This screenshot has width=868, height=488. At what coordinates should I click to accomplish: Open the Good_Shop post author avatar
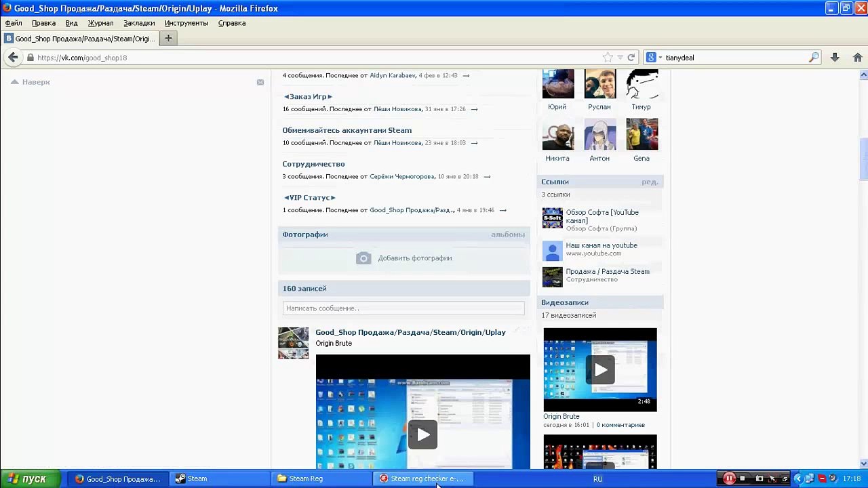point(294,343)
